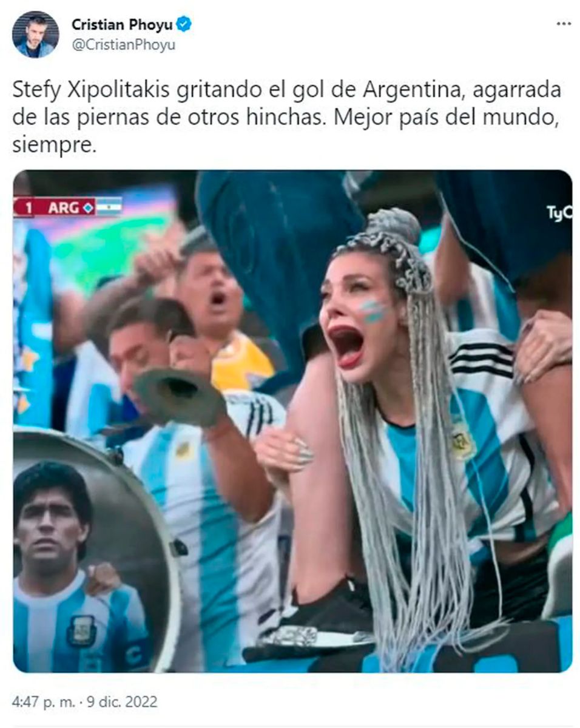This screenshot has height=728, width=580.
Task: Click the captain C armband on the drum
Action: click(134, 656)
